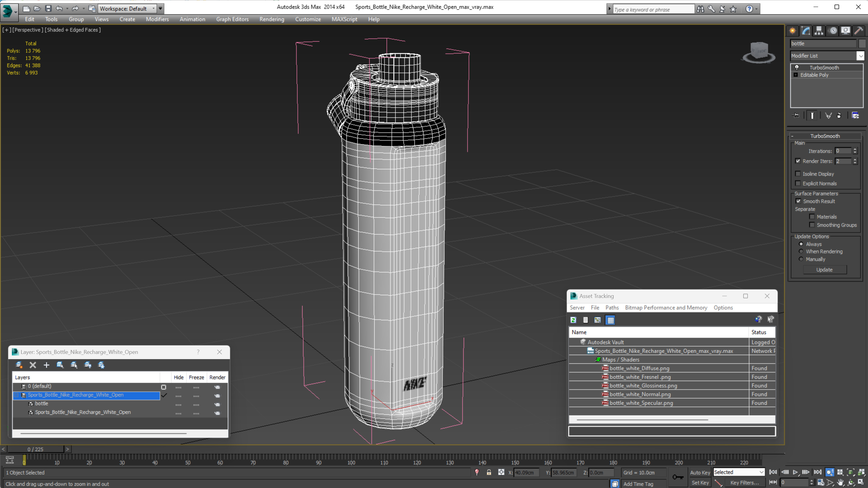Click the Time Configuration icon

coord(821,483)
